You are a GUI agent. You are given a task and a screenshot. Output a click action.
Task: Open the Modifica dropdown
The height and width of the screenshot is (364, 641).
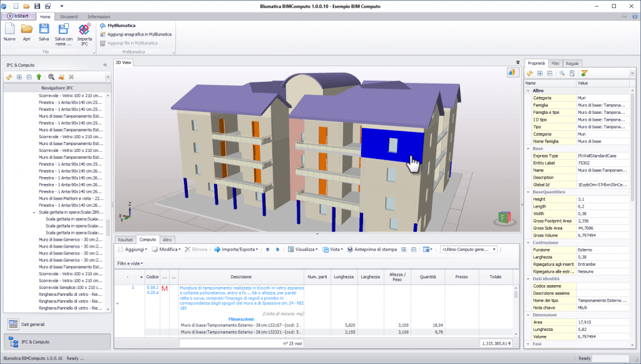167,250
